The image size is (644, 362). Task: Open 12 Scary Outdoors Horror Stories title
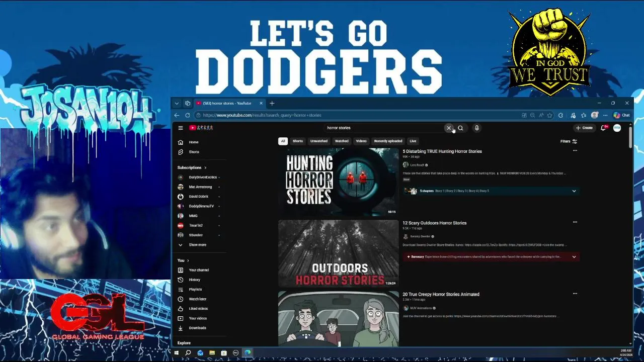click(435, 223)
